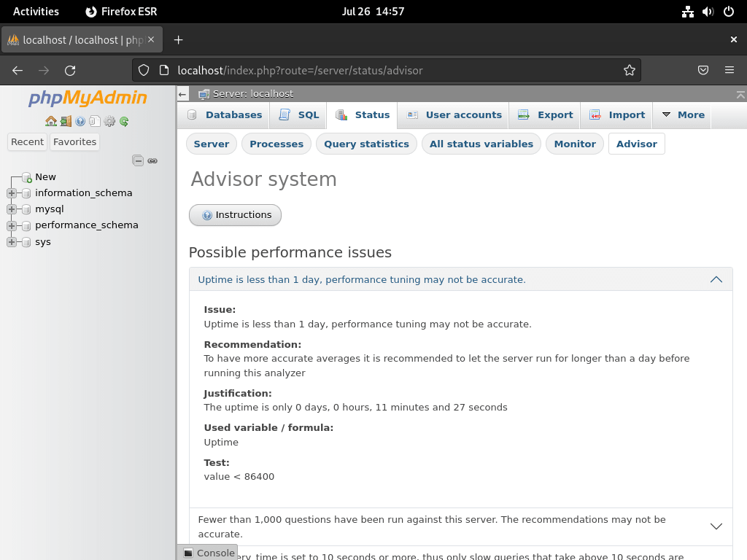
Task: Click the phpMyAdmin documentation page icon
Action: point(95,121)
